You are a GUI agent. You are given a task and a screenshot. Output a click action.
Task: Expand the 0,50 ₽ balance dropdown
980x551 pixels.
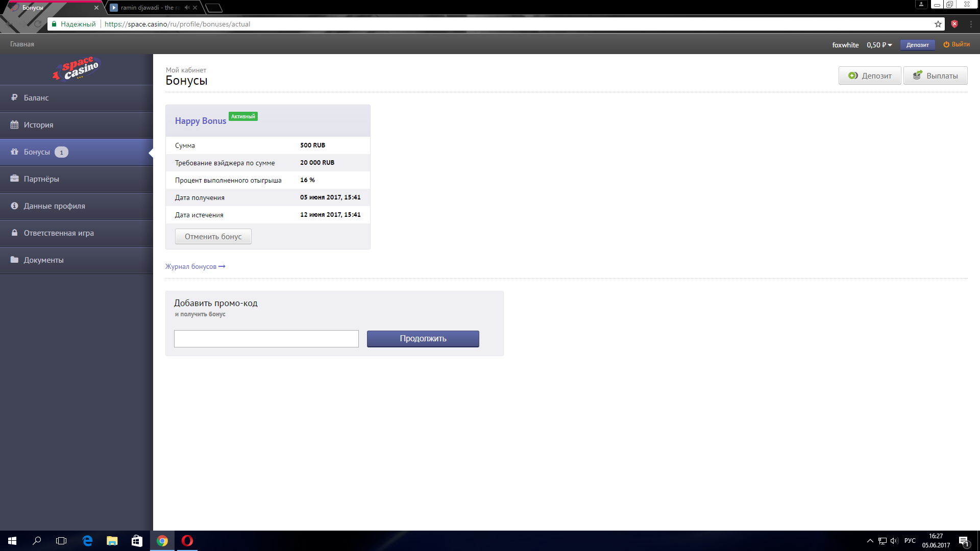[x=879, y=45]
